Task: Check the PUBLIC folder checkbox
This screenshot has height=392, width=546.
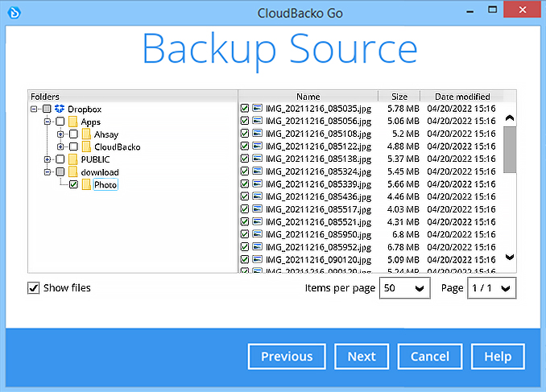Action: pyautogui.click(x=60, y=159)
